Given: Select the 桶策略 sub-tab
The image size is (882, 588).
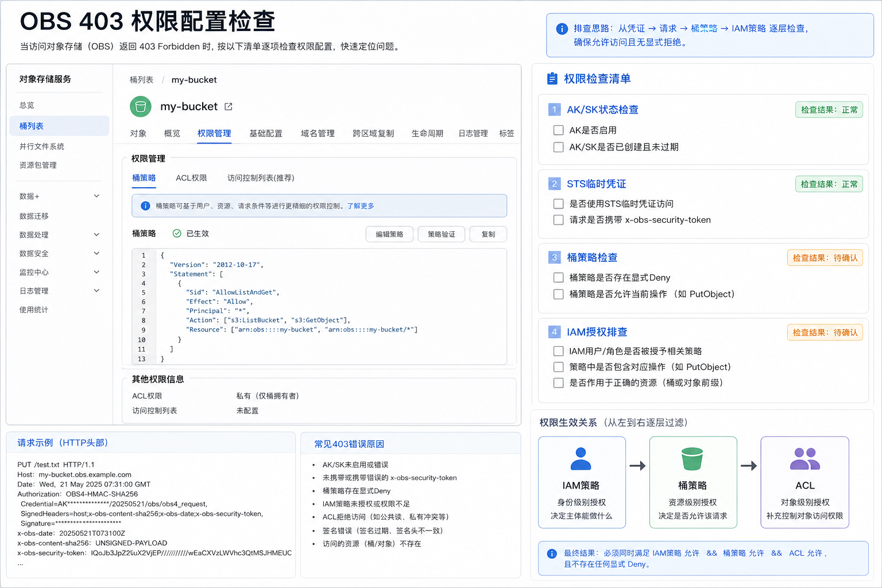Looking at the screenshot, I should click(x=144, y=178).
